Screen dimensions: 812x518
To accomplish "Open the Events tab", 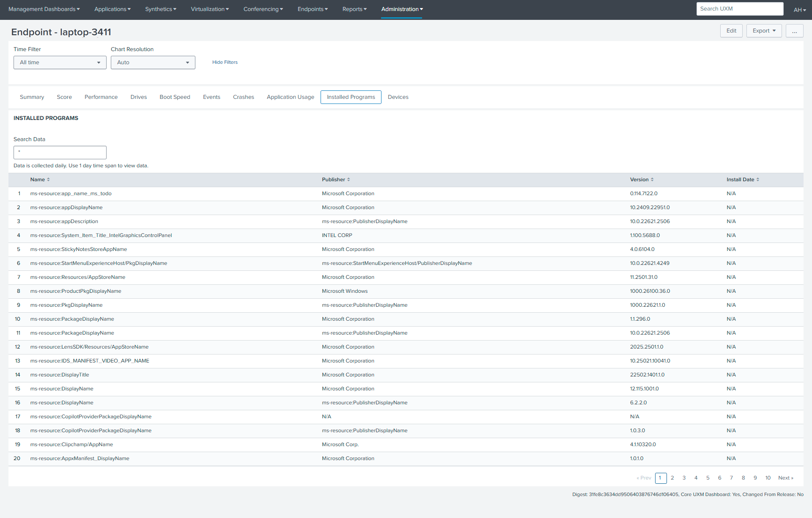I will pyautogui.click(x=211, y=97).
